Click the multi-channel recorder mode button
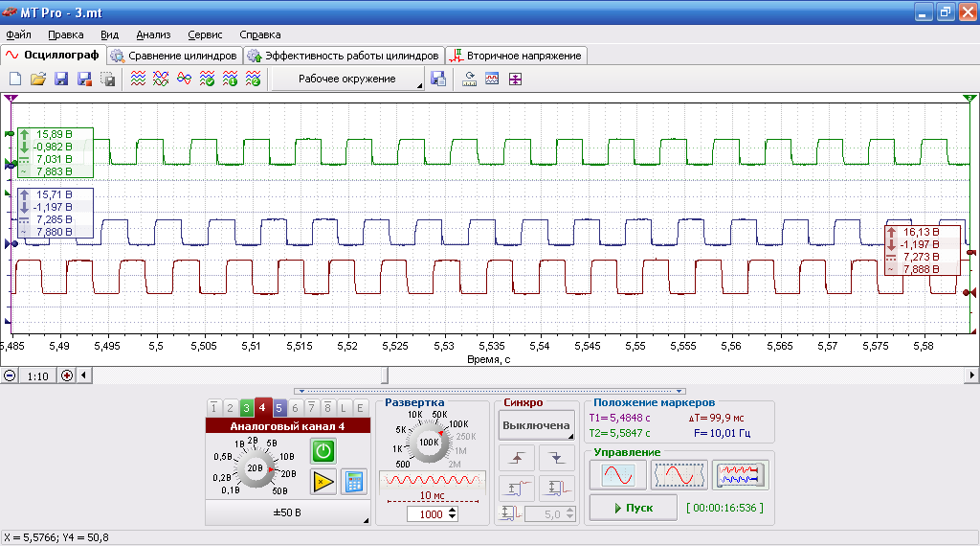 [740, 475]
